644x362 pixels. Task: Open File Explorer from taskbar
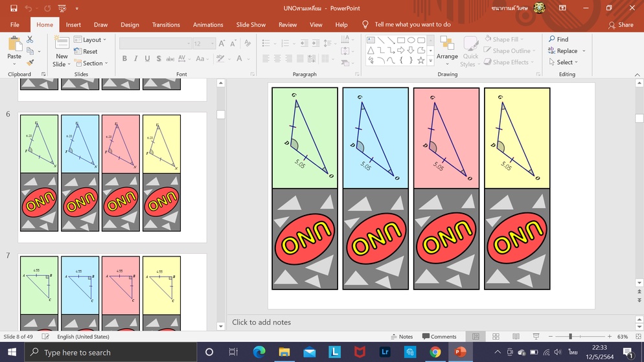tap(284, 352)
